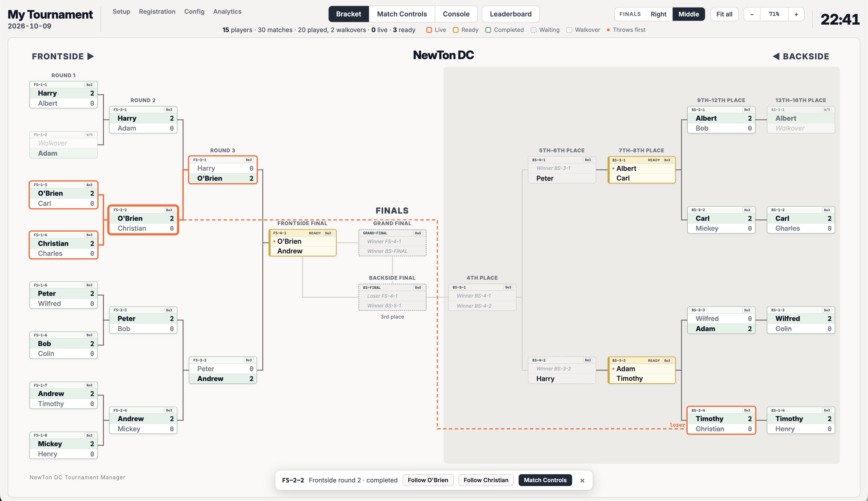This screenshot has height=501, width=868.
Task: Open the Leaderboard tab
Action: pyautogui.click(x=510, y=14)
